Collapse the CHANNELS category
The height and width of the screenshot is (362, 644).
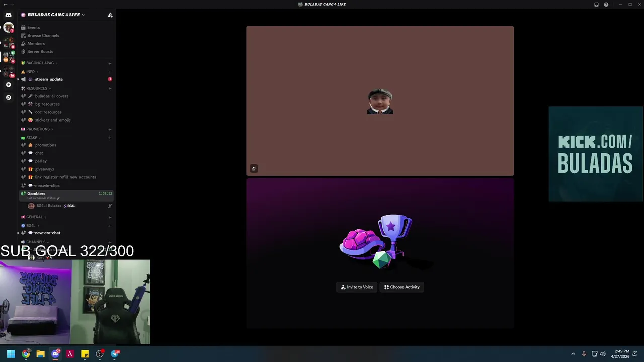click(x=35, y=242)
